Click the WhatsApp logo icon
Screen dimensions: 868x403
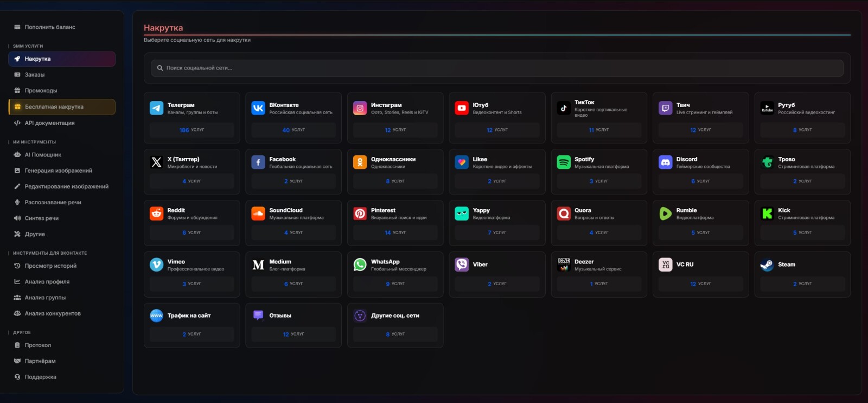(x=360, y=265)
